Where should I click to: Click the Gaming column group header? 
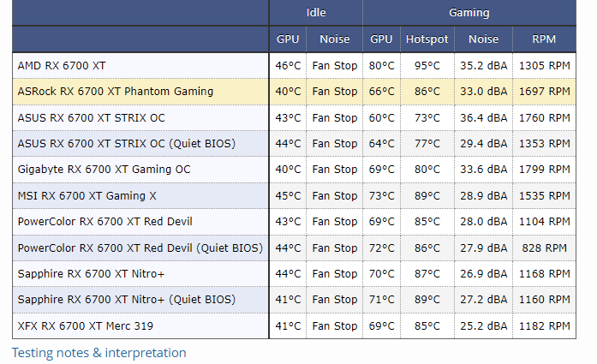(x=469, y=13)
